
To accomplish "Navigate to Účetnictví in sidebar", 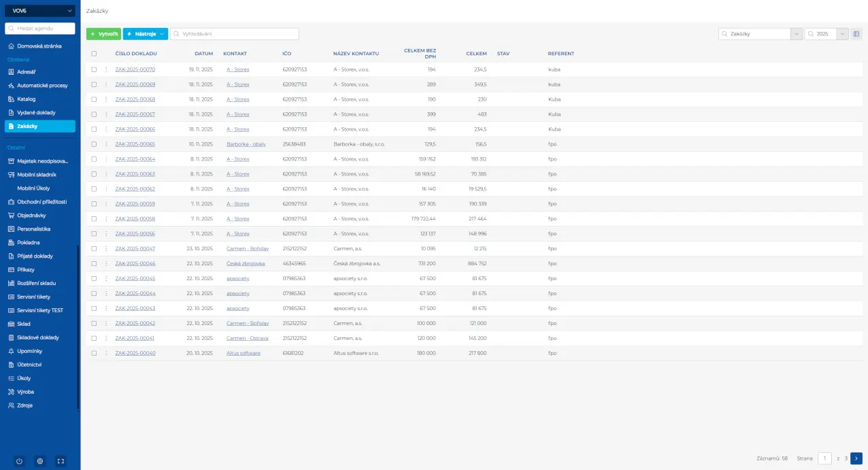I will (29, 365).
